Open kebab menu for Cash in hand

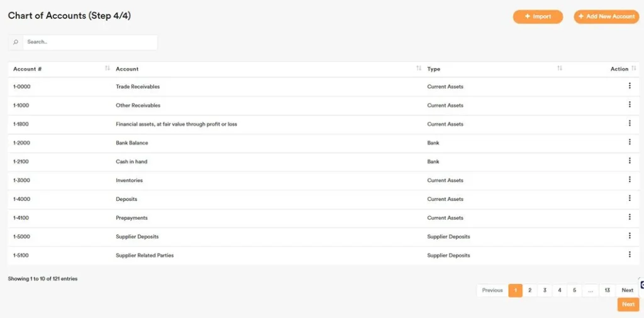[x=629, y=161]
